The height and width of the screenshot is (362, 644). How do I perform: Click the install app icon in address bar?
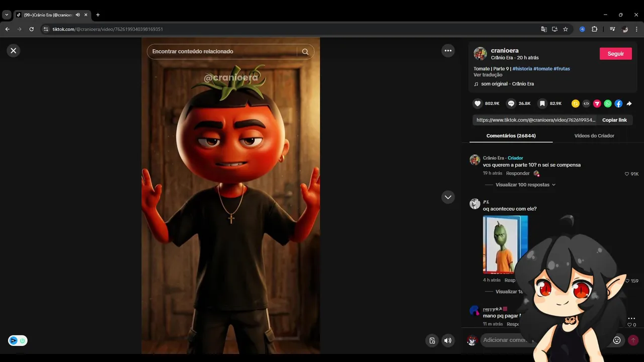[554, 29]
